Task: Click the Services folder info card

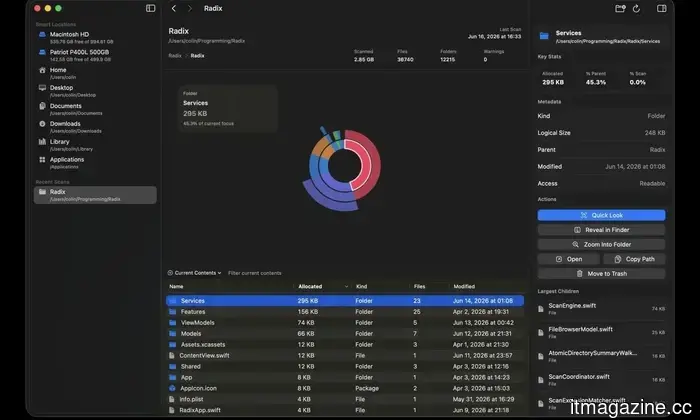Action: click(x=228, y=109)
